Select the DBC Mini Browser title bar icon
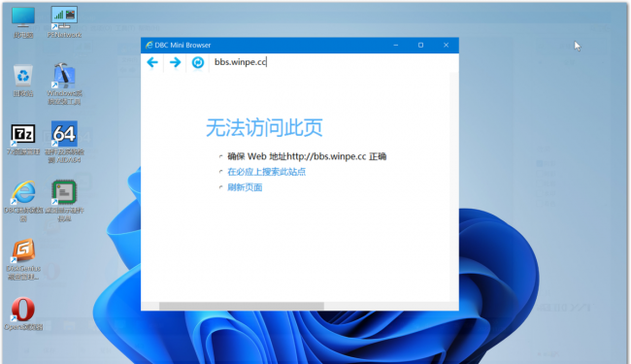Viewport: 631px width, 364px height. pyautogui.click(x=149, y=45)
